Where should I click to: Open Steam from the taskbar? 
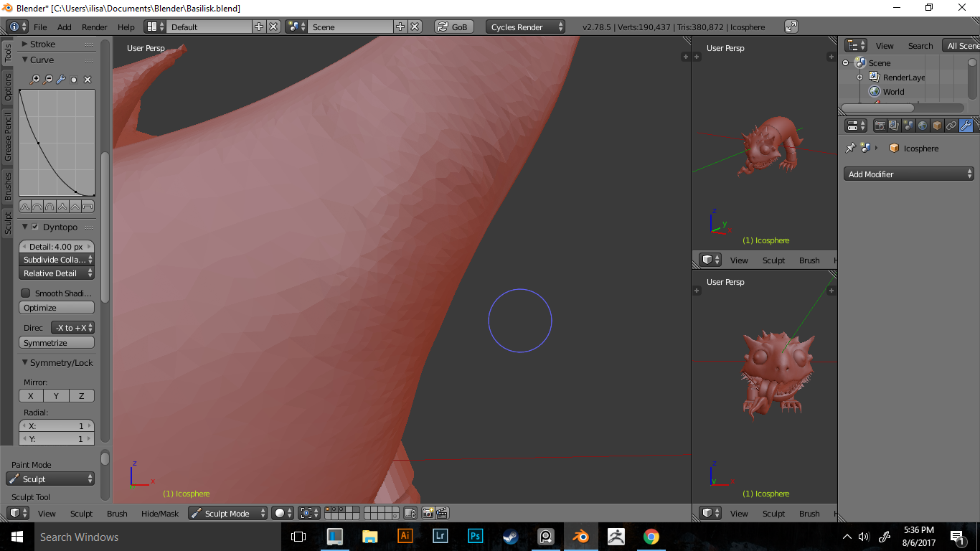(510, 536)
